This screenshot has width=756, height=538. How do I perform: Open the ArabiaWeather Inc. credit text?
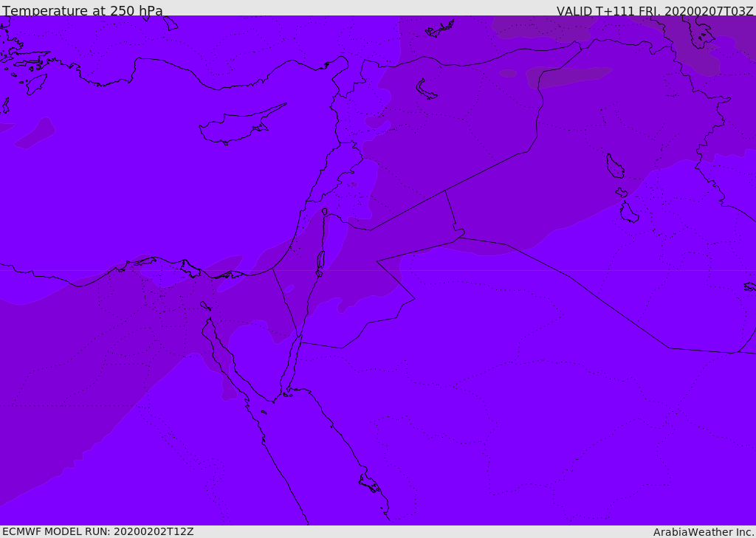704,532
